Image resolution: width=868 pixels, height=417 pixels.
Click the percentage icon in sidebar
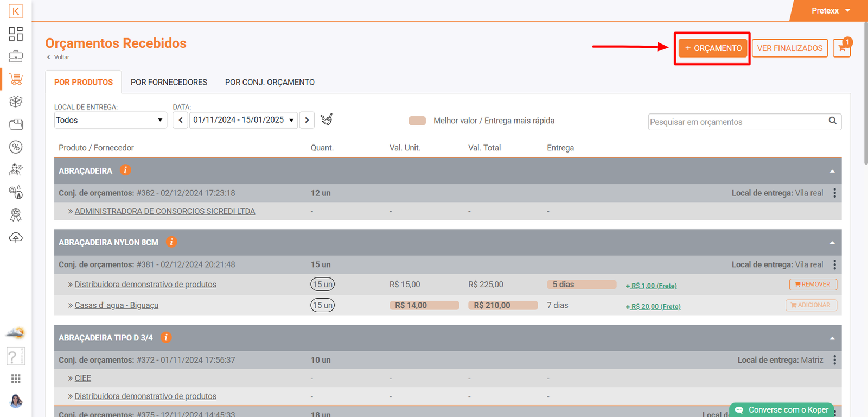point(16,147)
